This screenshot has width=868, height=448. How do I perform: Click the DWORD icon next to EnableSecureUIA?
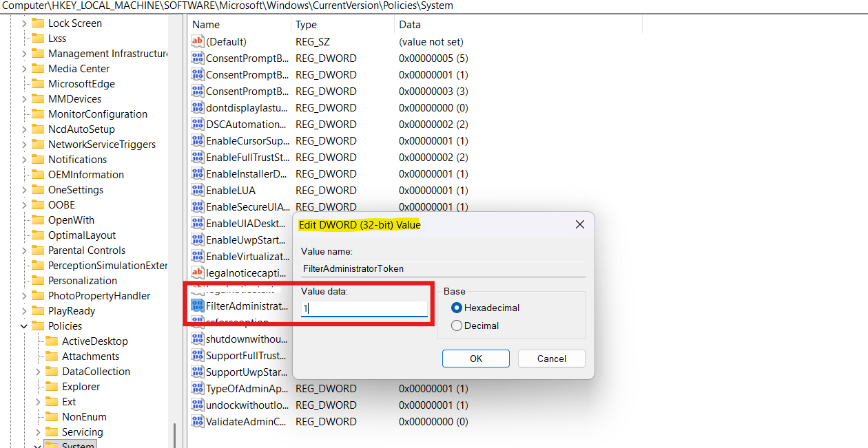click(197, 206)
